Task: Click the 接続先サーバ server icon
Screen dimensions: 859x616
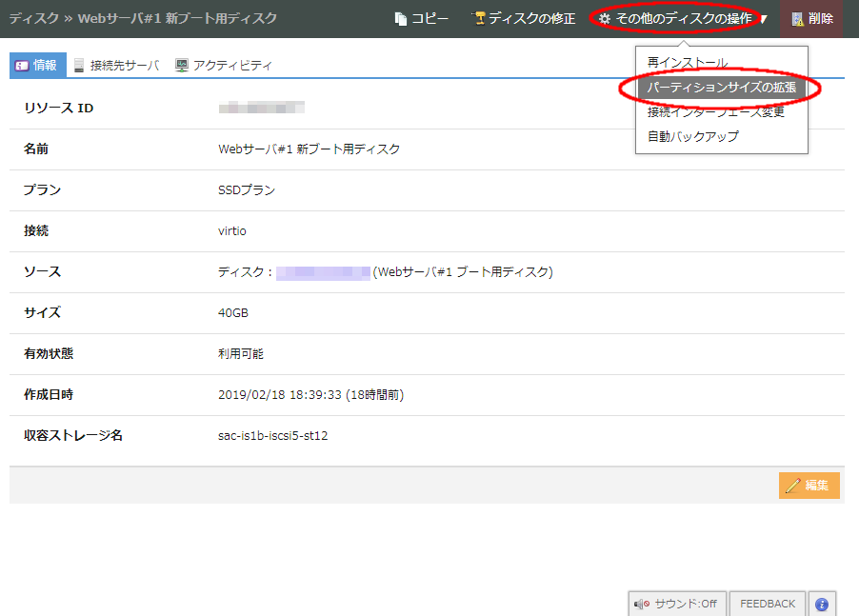Action: [79, 66]
